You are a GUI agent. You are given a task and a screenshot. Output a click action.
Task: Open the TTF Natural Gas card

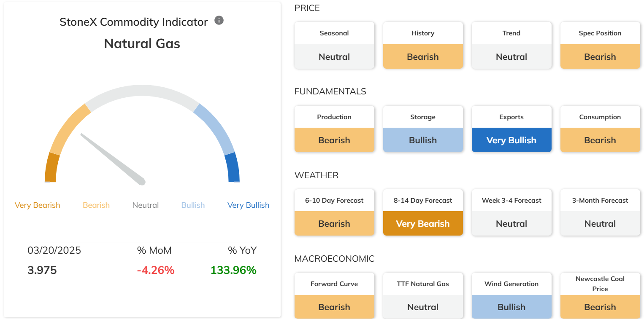423,296
